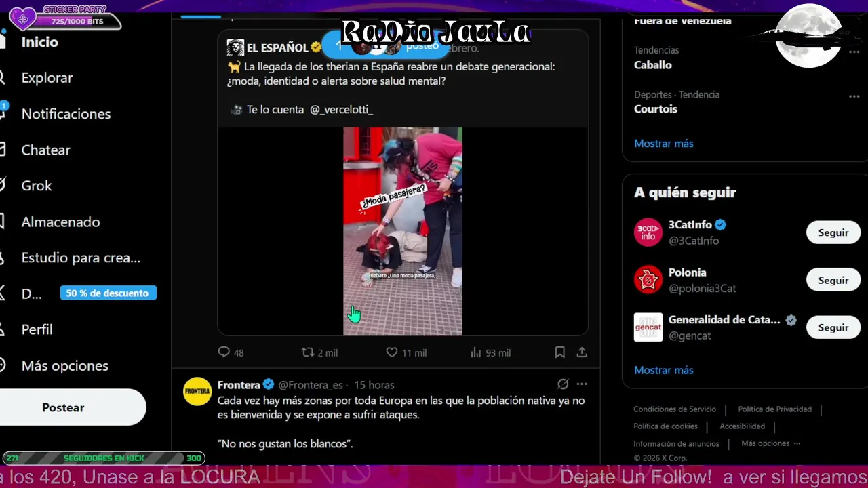868x488 pixels.
Task: Open Estudio para creadores item
Action: point(81,258)
